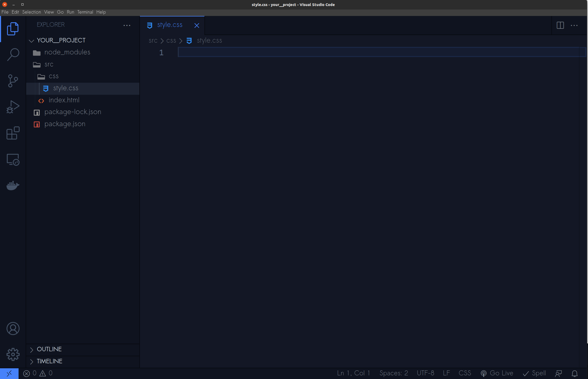
Task: Expand the TIMELINE section
Action: 83,361
